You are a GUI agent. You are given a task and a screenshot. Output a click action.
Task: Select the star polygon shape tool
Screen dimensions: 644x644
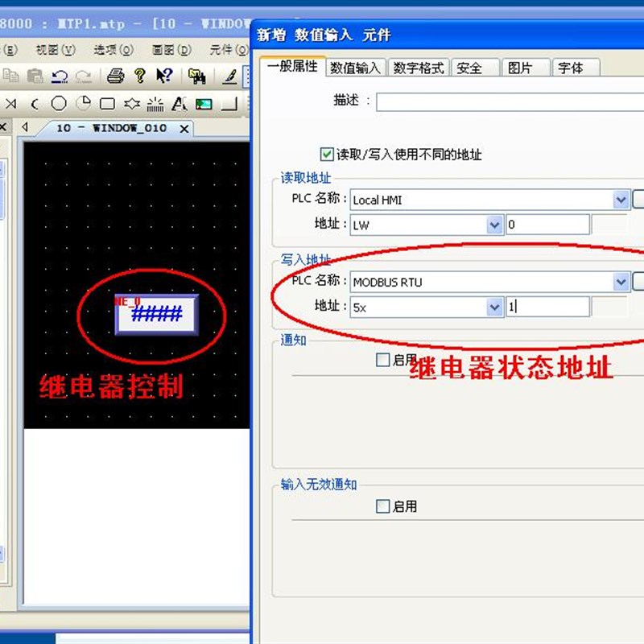[132, 104]
